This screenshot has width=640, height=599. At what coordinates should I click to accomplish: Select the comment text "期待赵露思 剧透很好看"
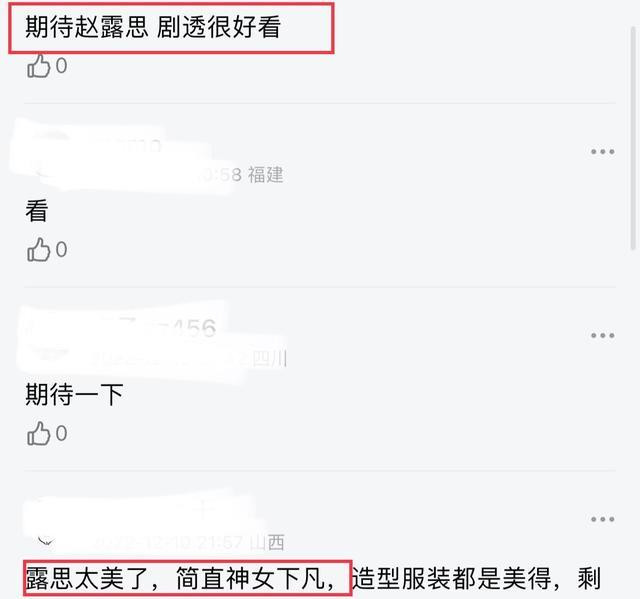click(x=153, y=27)
